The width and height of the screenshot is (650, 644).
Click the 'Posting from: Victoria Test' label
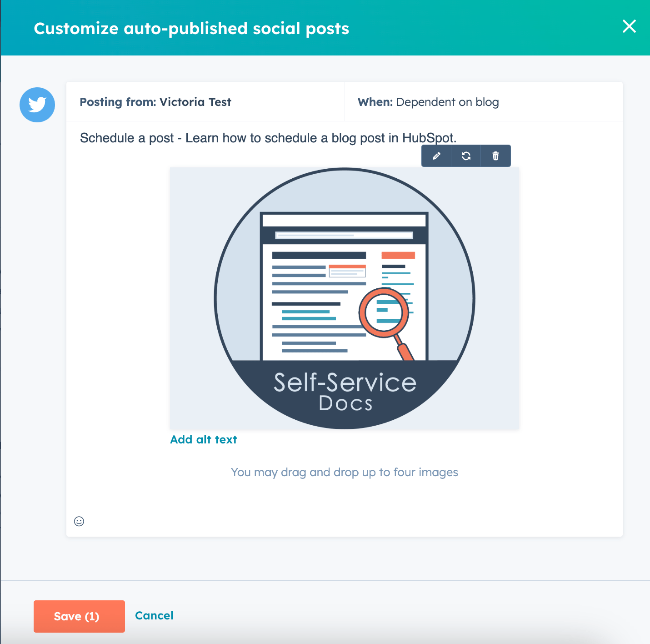click(155, 102)
